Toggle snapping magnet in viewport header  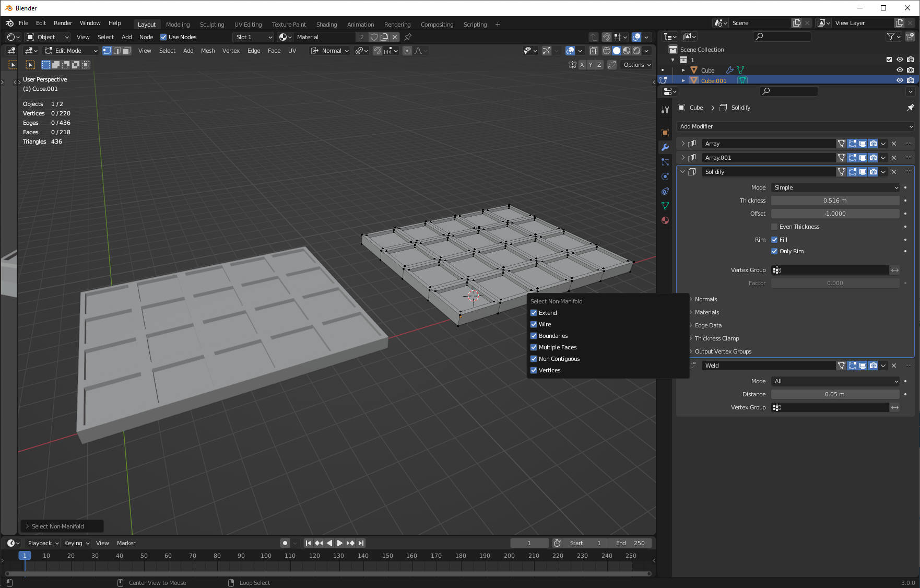[x=377, y=51]
